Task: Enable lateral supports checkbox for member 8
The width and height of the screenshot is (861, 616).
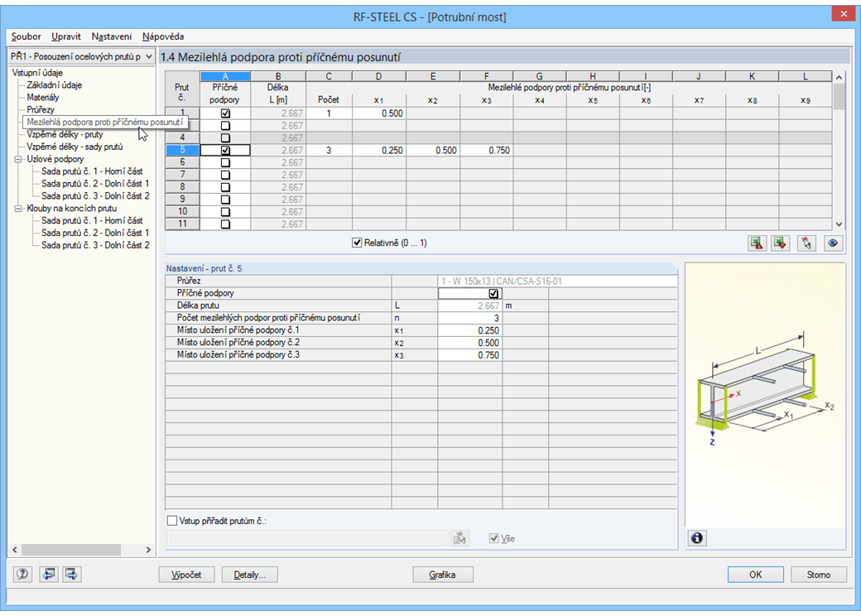Action: tap(225, 187)
